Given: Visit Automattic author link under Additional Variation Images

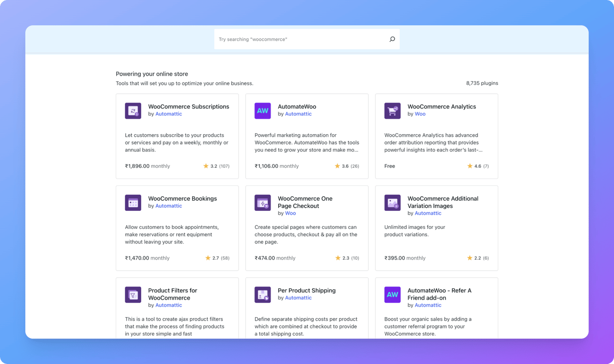Looking at the screenshot, I should point(428,213).
